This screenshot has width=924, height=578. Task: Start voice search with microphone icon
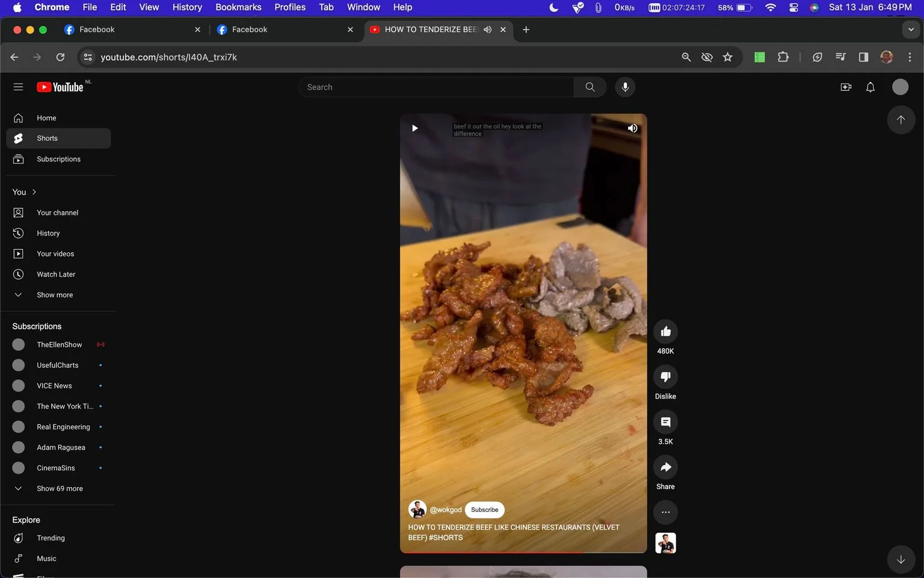pos(625,87)
